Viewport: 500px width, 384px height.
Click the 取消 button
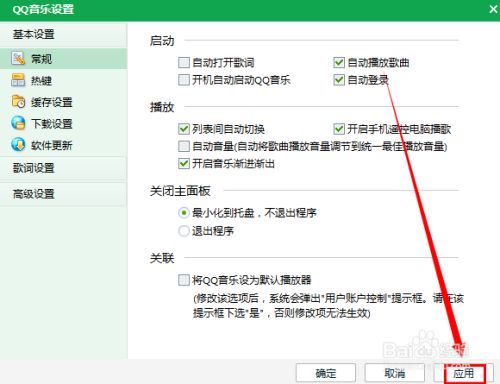tap(395, 373)
